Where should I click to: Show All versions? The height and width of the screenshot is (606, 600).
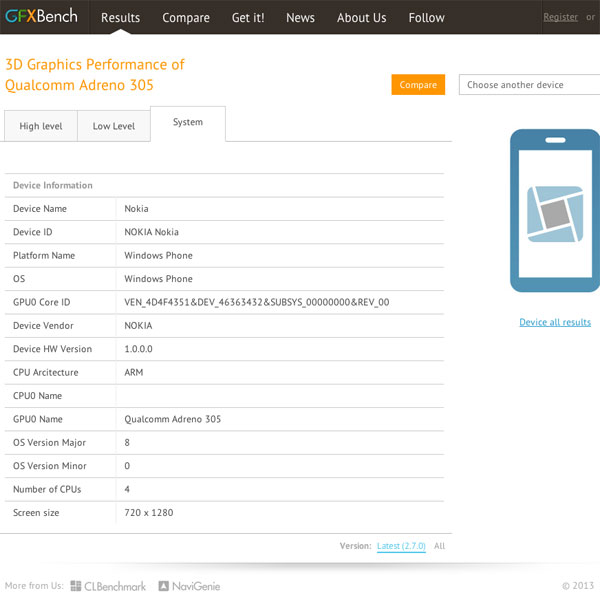point(439,546)
